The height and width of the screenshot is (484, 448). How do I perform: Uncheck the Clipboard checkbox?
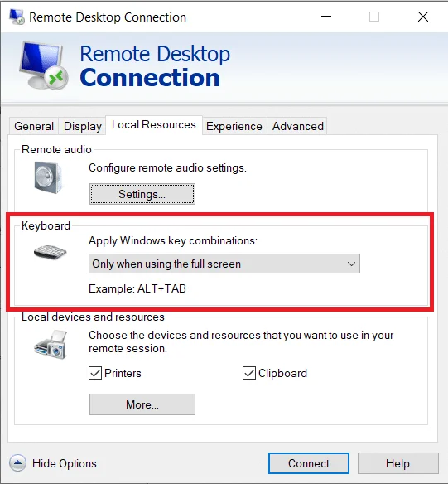pyautogui.click(x=248, y=373)
